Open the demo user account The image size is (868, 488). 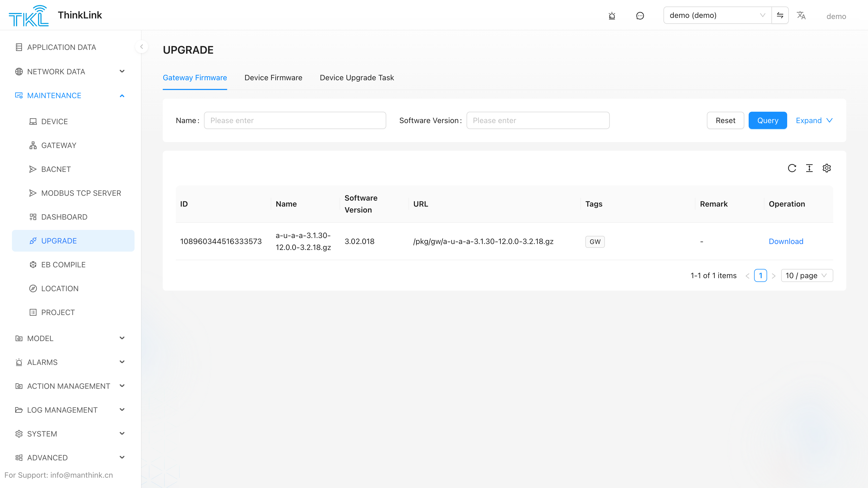point(836,16)
